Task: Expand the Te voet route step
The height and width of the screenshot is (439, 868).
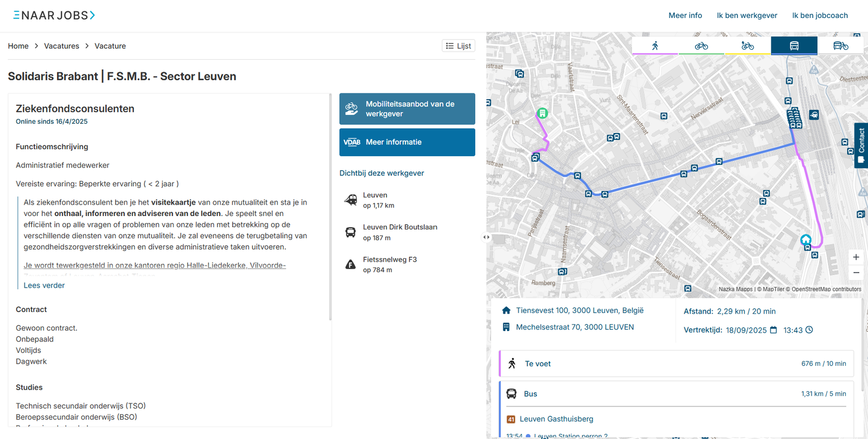Action: tap(676, 364)
